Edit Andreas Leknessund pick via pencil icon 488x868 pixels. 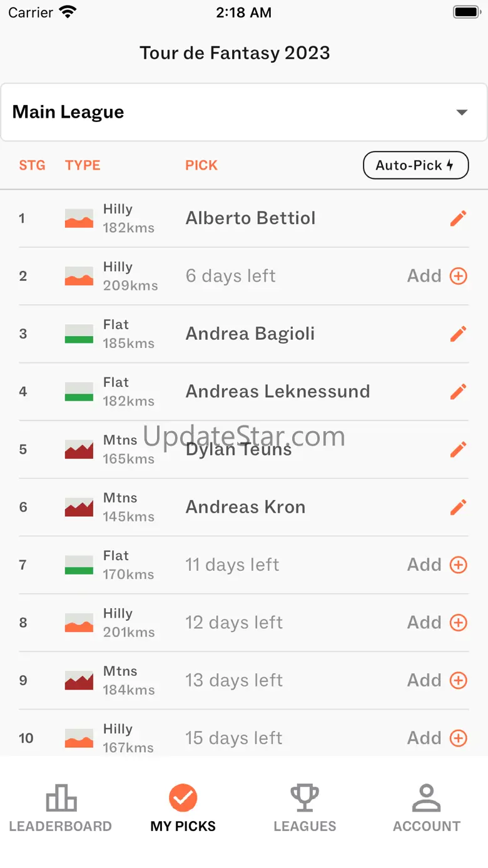coord(458,392)
